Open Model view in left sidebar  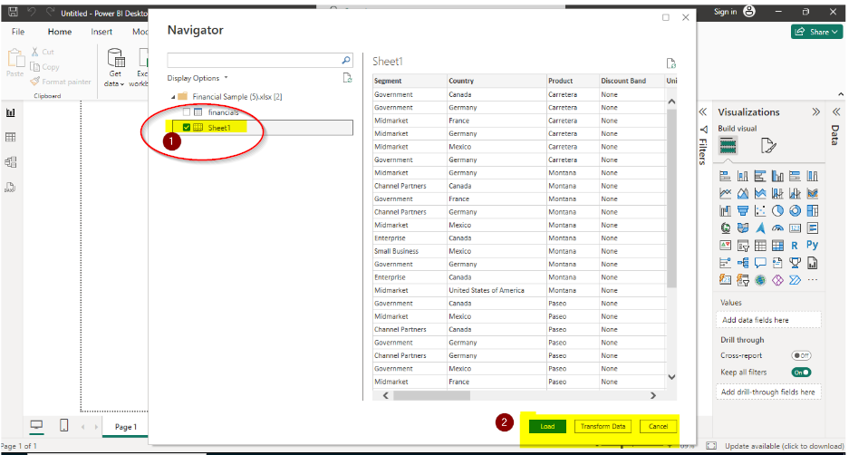tap(11, 162)
